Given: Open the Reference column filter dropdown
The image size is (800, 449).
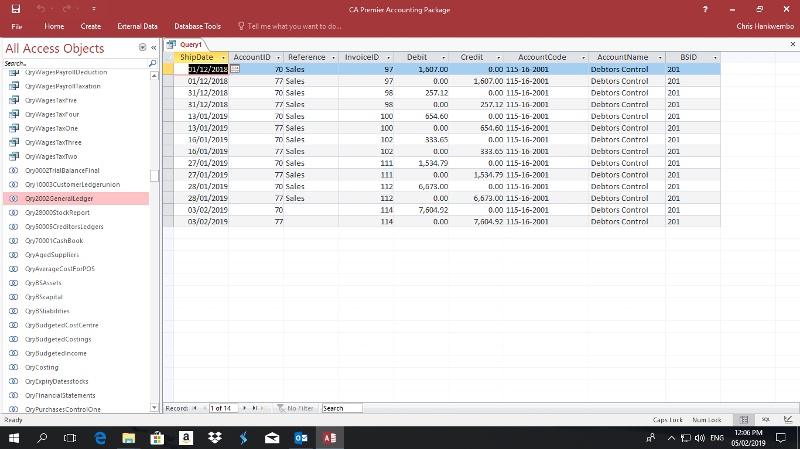Looking at the screenshot, I should (333, 58).
